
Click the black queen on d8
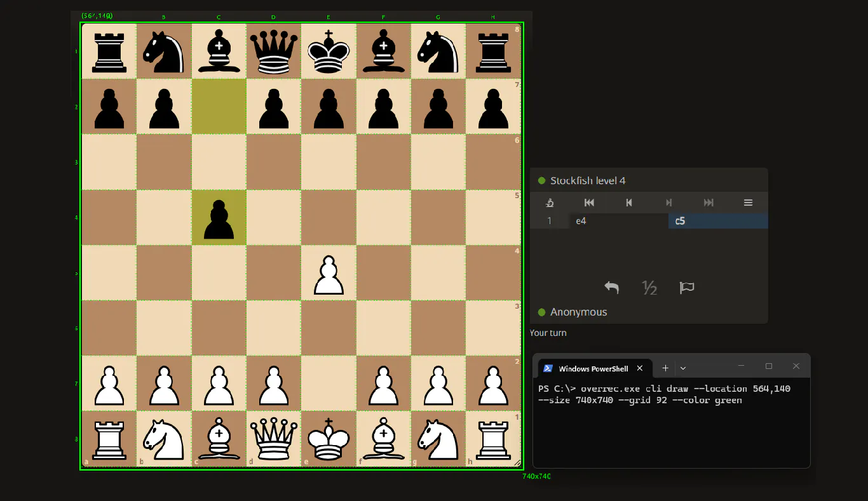pyautogui.click(x=274, y=52)
